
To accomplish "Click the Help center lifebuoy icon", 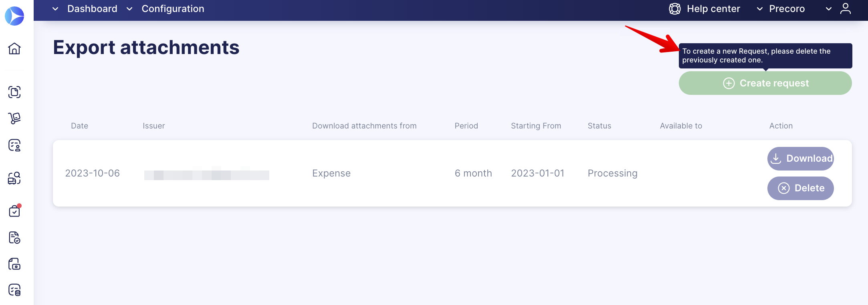I will (675, 9).
